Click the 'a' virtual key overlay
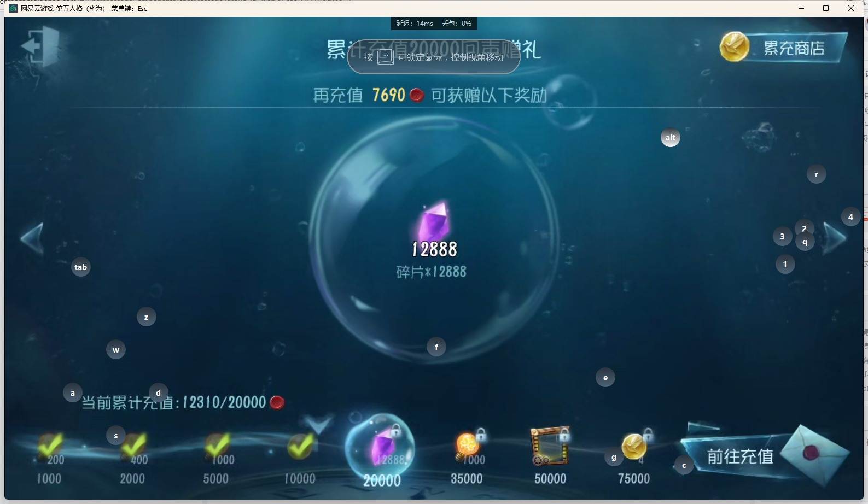 pos(73,393)
